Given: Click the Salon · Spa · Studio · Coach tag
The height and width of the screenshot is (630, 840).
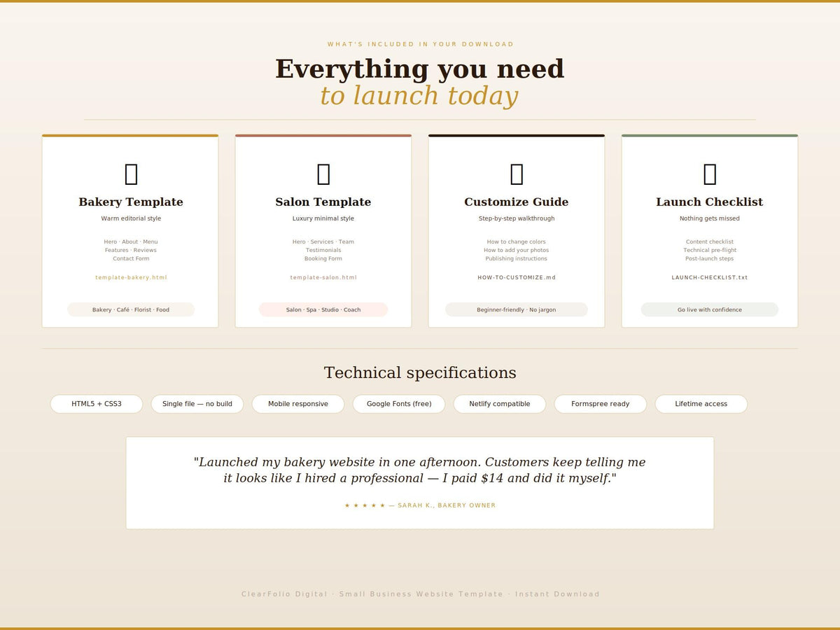Looking at the screenshot, I should [323, 309].
